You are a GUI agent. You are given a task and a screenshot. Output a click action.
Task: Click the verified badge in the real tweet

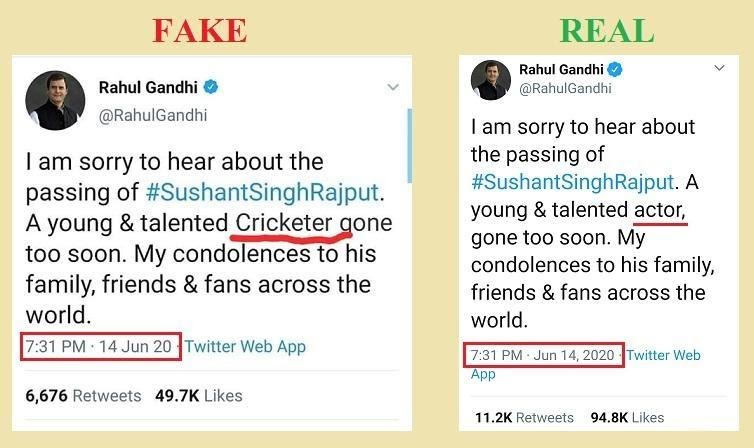click(615, 69)
